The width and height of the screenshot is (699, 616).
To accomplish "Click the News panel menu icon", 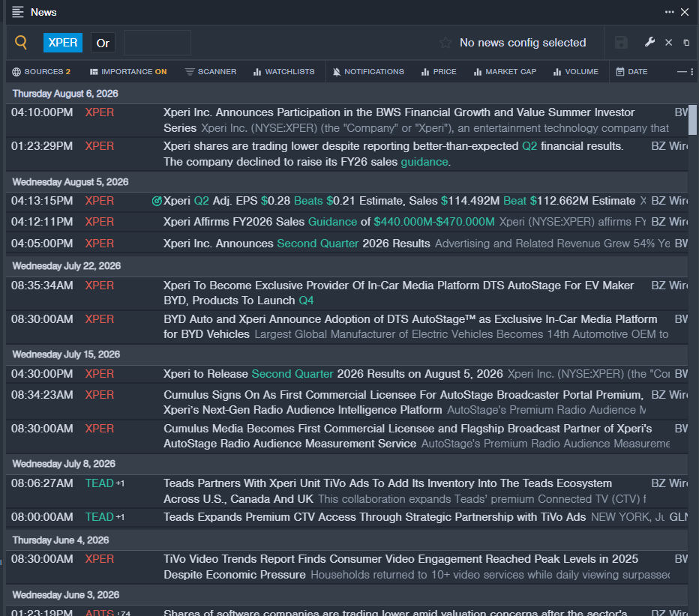I will (18, 12).
